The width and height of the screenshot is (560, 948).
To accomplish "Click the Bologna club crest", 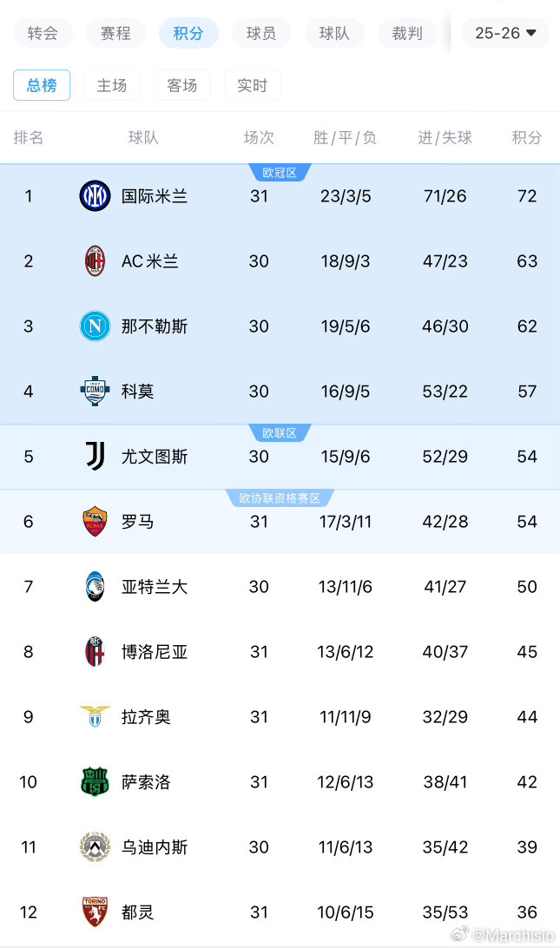I will 95,651.
